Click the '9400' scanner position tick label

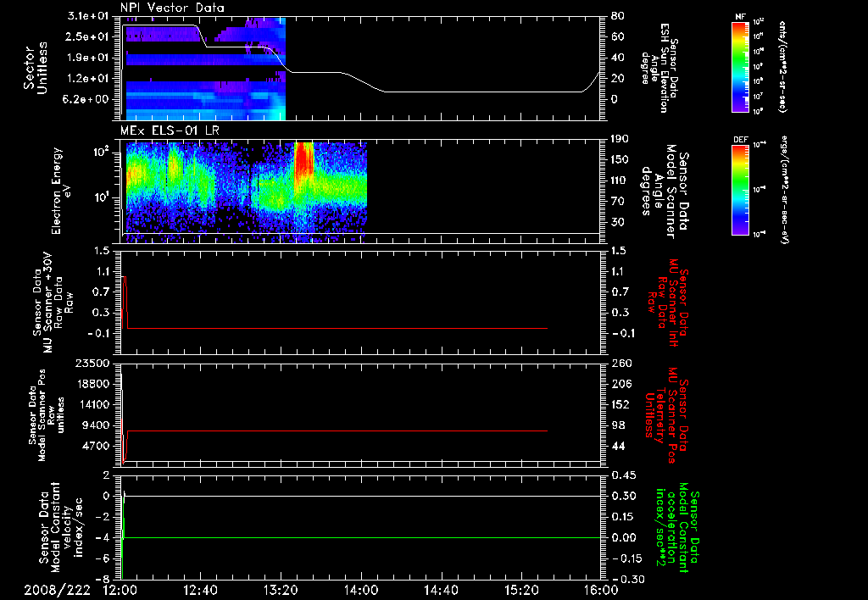[x=95, y=425]
